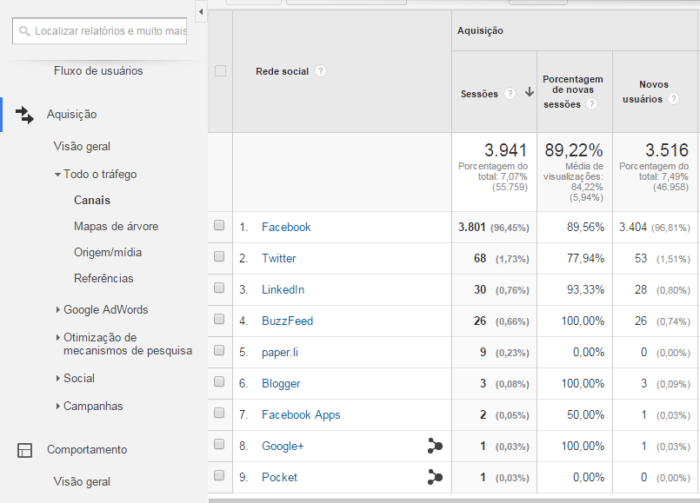Click the Localizar relatórios search field
This screenshot has width=700, height=503.
pos(100,31)
